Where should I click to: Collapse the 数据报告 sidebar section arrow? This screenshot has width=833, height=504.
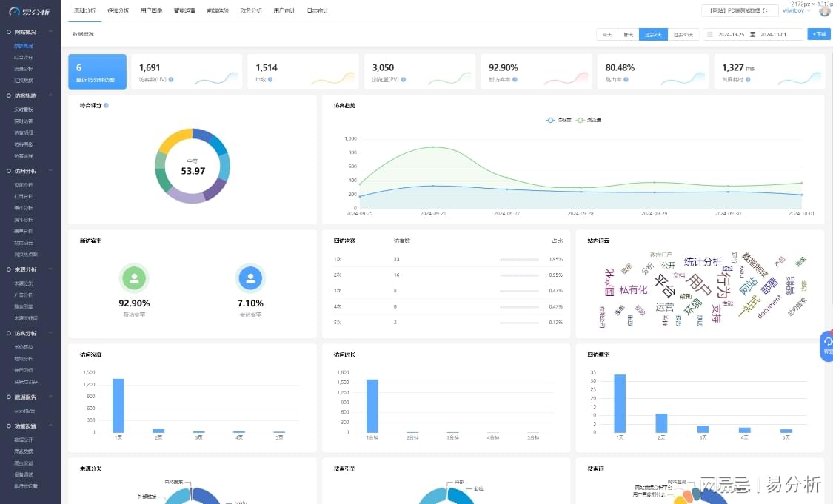coord(50,397)
